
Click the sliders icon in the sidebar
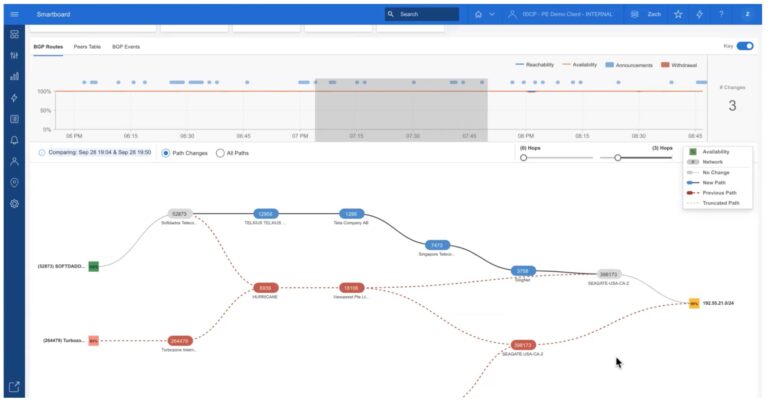(14, 55)
